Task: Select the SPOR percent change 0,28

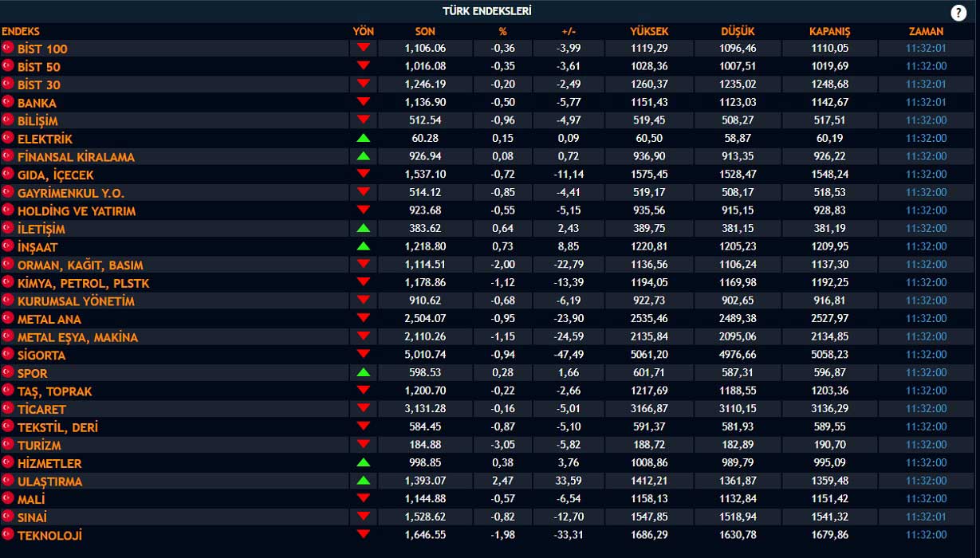Action: (502, 372)
